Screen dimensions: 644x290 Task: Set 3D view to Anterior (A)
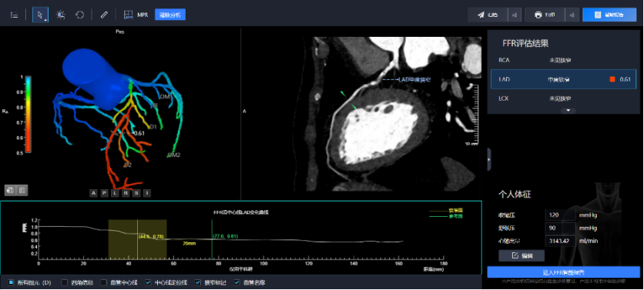click(x=94, y=193)
